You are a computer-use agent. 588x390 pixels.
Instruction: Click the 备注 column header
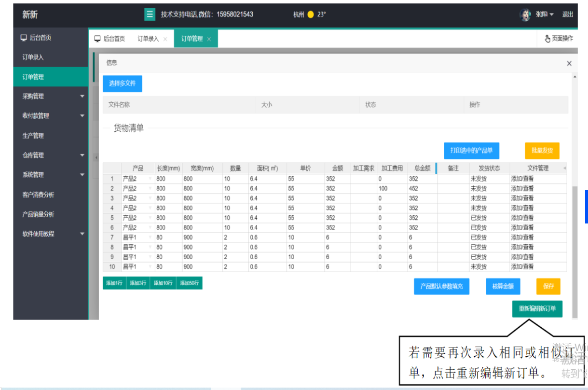[453, 168]
